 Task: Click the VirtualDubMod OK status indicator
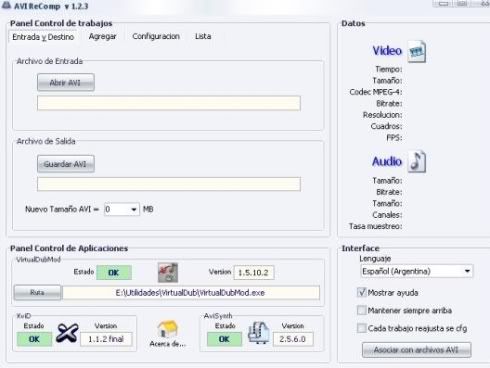114,273
